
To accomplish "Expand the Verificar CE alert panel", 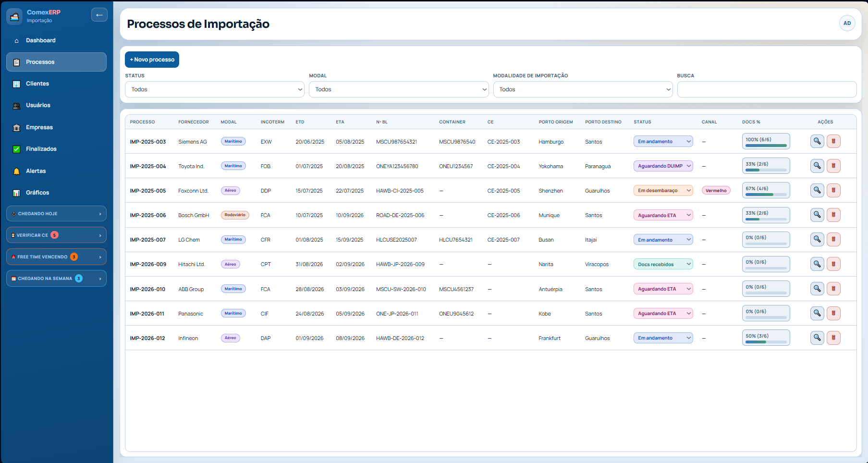I will pyautogui.click(x=56, y=235).
